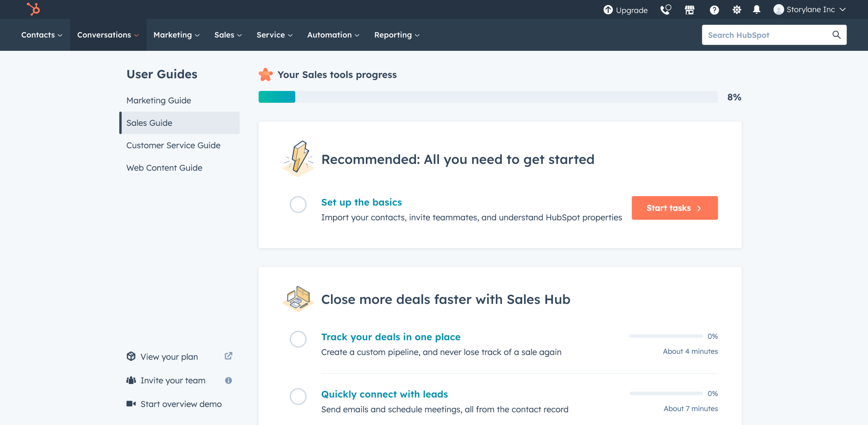Expand the Conversations menu
868x425 pixels.
pos(108,35)
